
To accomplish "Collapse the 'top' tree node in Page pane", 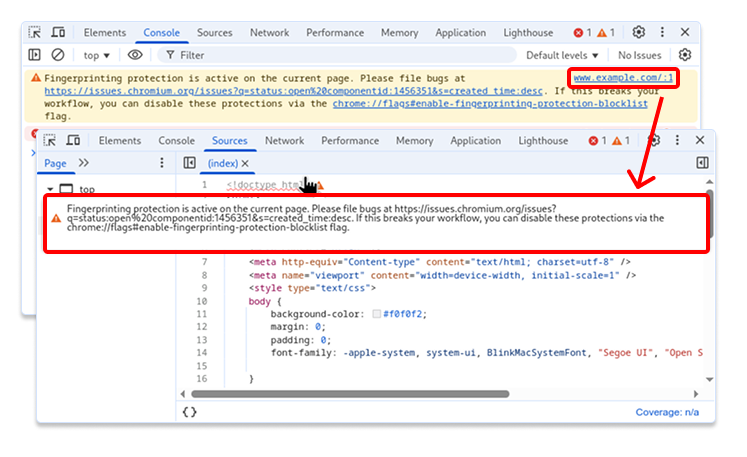I will [x=48, y=189].
